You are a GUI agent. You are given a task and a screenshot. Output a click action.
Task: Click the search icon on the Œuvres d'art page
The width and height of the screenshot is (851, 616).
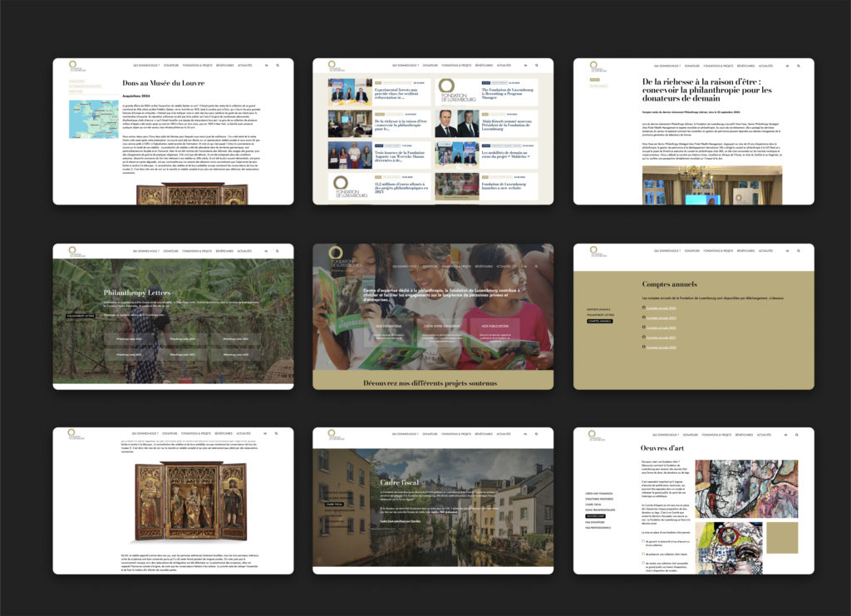click(x=796, y=435)
